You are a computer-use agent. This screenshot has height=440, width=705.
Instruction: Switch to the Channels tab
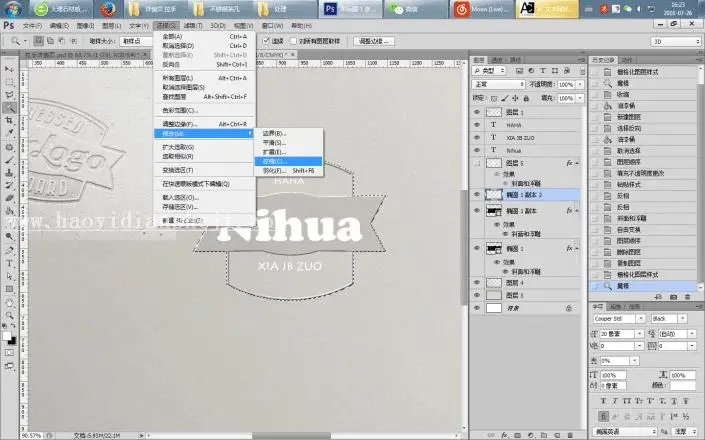tap(497, 60)
